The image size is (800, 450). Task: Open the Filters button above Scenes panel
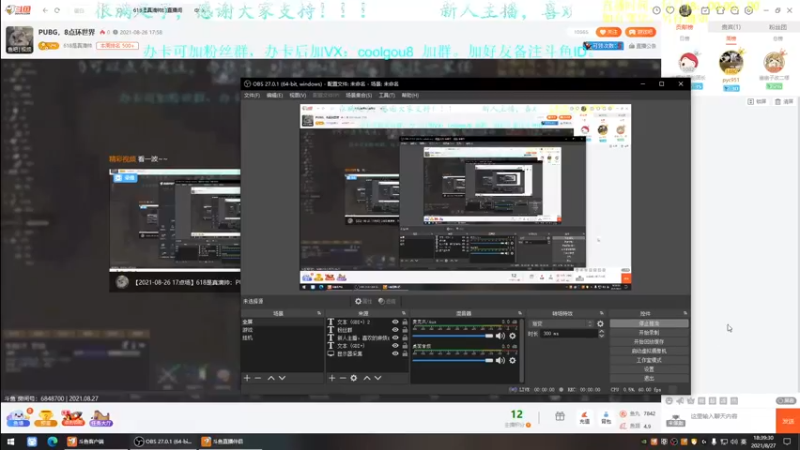tap(387, 301)
